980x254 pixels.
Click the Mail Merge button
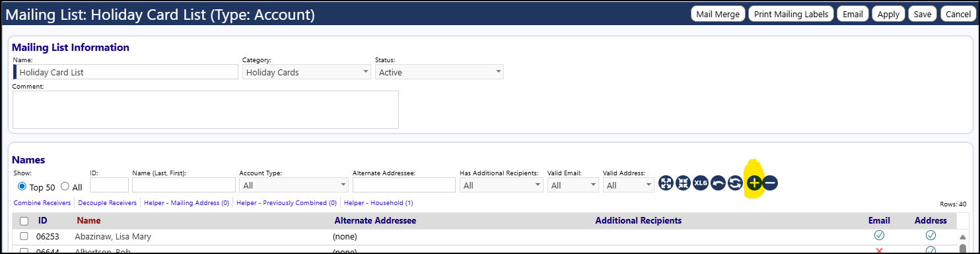[718, 14]
